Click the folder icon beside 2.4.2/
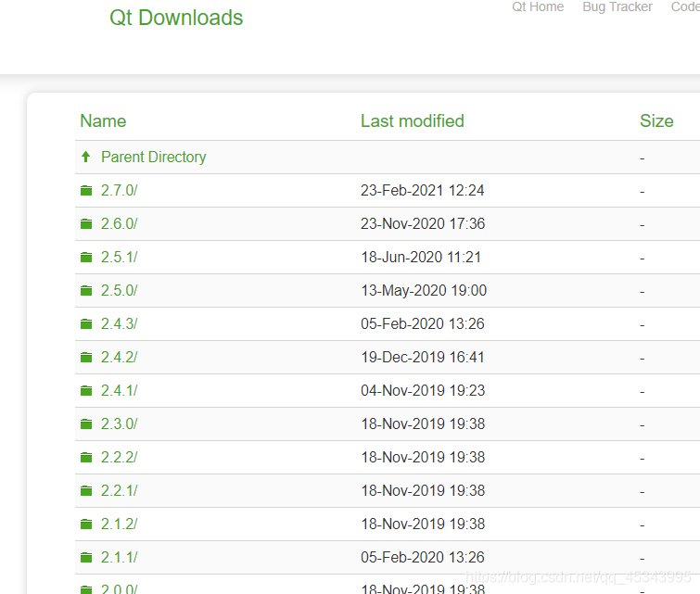The height and width of the screenshot is (594, 700). tap(86, 357)
